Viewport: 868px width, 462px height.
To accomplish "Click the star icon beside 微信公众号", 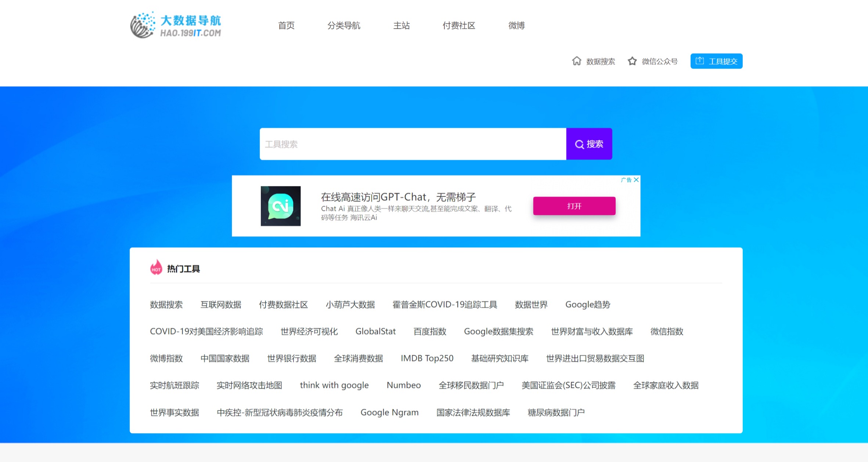I will pyautogui.click(x=632, y=61).
